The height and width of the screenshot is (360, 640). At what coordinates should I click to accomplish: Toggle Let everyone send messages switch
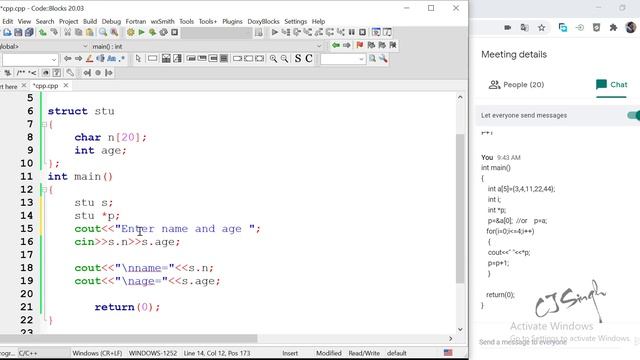[x=634, y=116]
